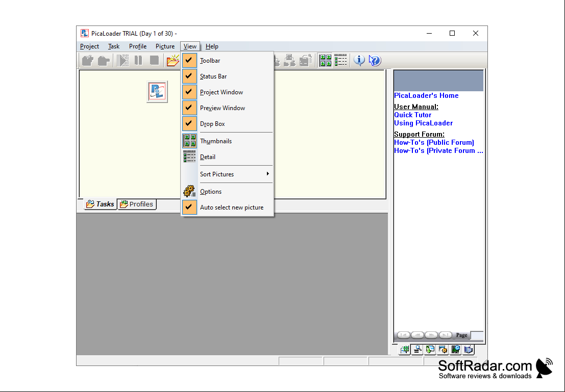Viewport: 565px width, 392px height.
Task: Go to previous page in preview
Action: point(417,335)
